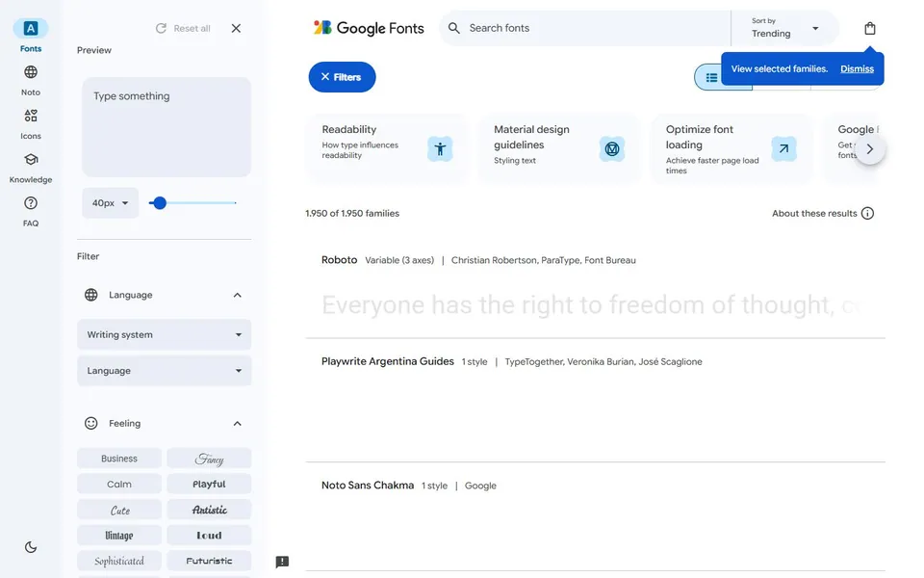Toggle the Calm feeling filter
The image size is (924, 578).
119,485
